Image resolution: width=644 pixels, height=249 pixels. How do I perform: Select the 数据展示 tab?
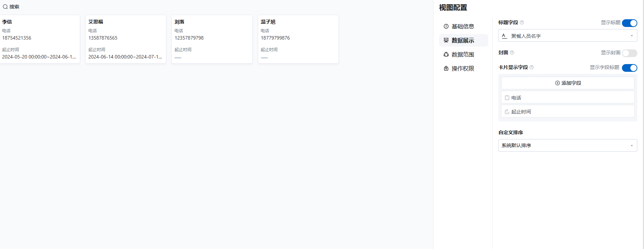[463, 40]
